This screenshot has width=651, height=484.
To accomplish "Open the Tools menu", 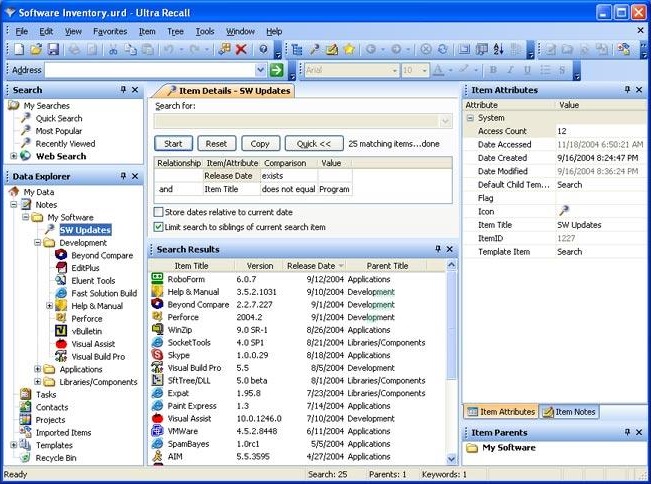I will point(205,32).
